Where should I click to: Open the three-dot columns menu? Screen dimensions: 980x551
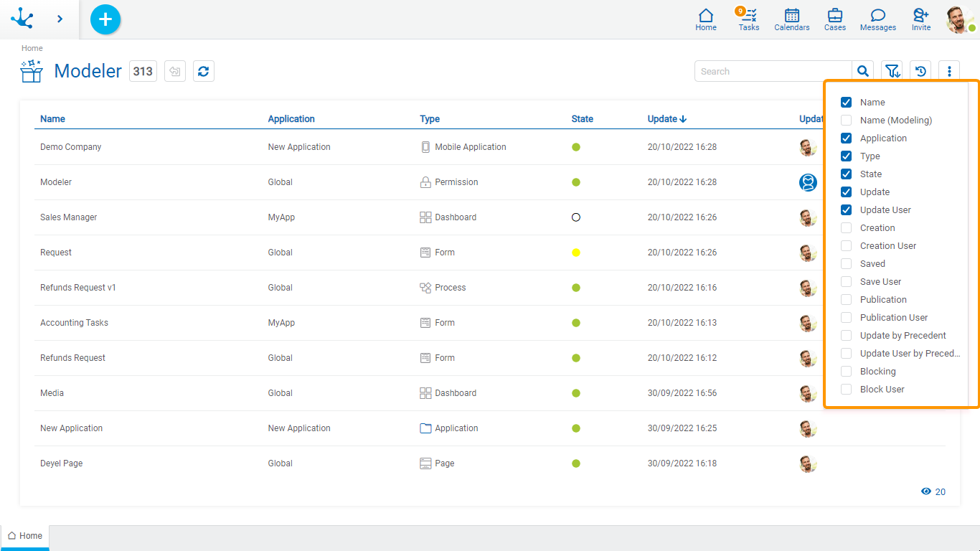[x=949, y=71]
